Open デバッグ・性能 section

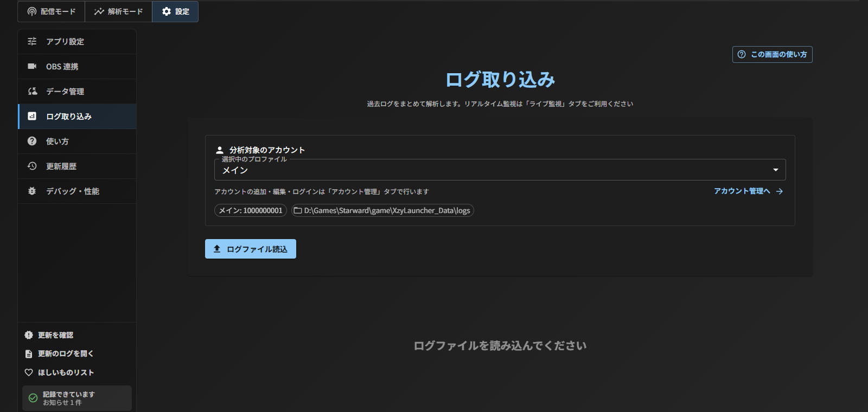[x=77, y=191]
